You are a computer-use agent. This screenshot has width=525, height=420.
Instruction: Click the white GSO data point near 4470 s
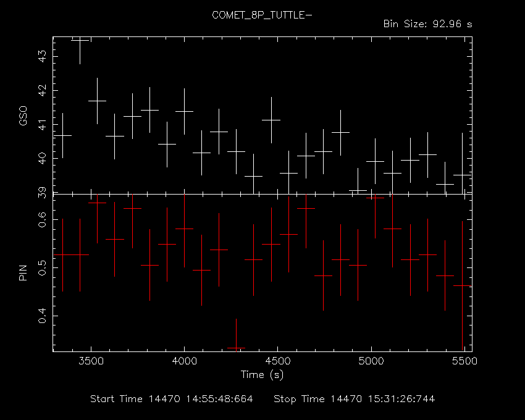click(x=271, y=120)
